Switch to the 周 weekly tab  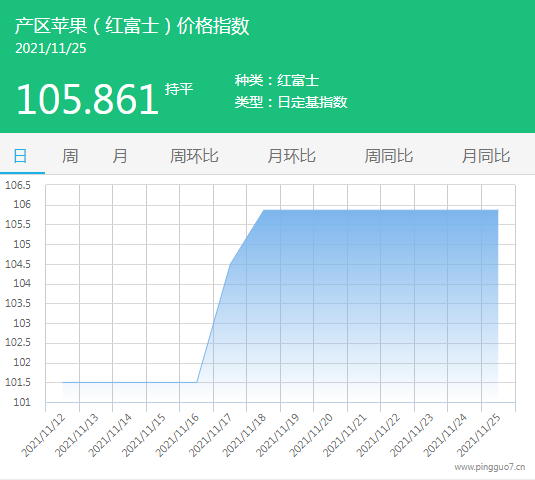coord(70,156)
